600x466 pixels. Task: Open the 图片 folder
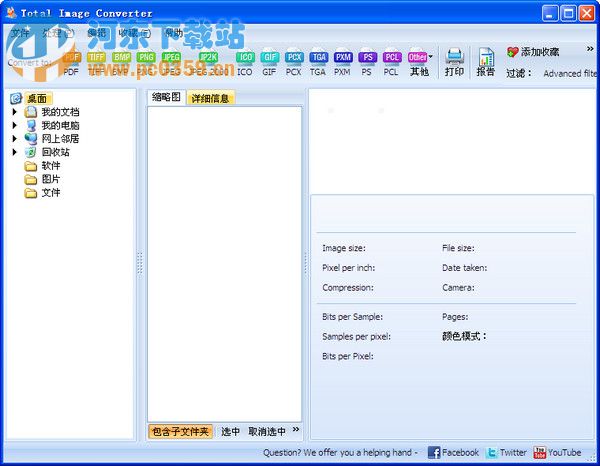51,179
